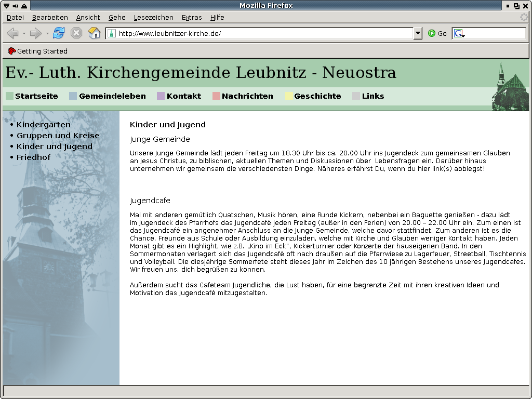
Task: Click the Jugendcafe subheading
Action: pos(150,201)
